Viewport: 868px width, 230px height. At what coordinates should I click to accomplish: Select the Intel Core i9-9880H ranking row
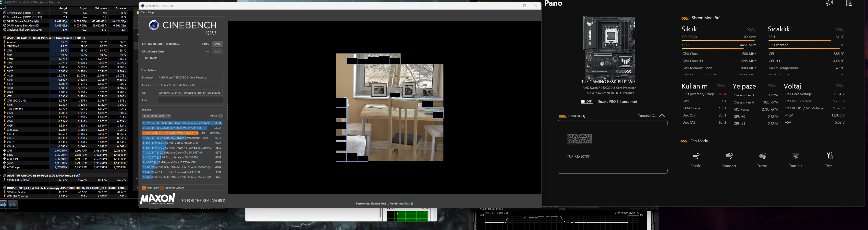click(x=182, y=143)
